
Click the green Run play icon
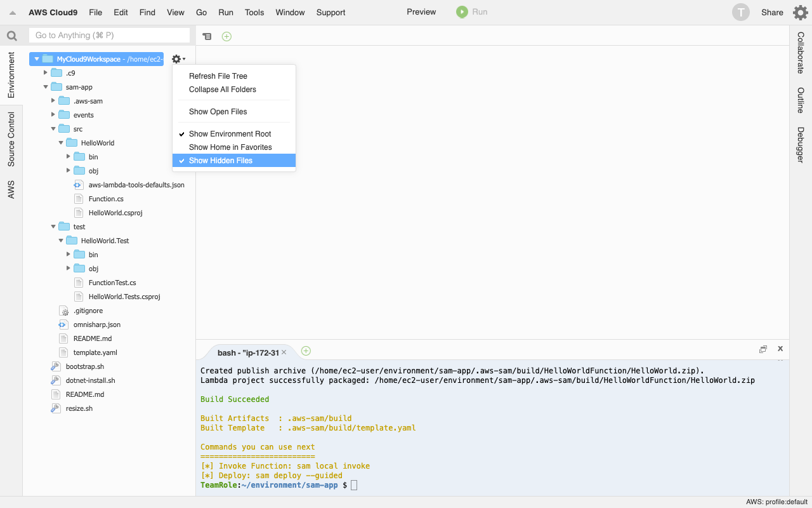tap(462, 12)
